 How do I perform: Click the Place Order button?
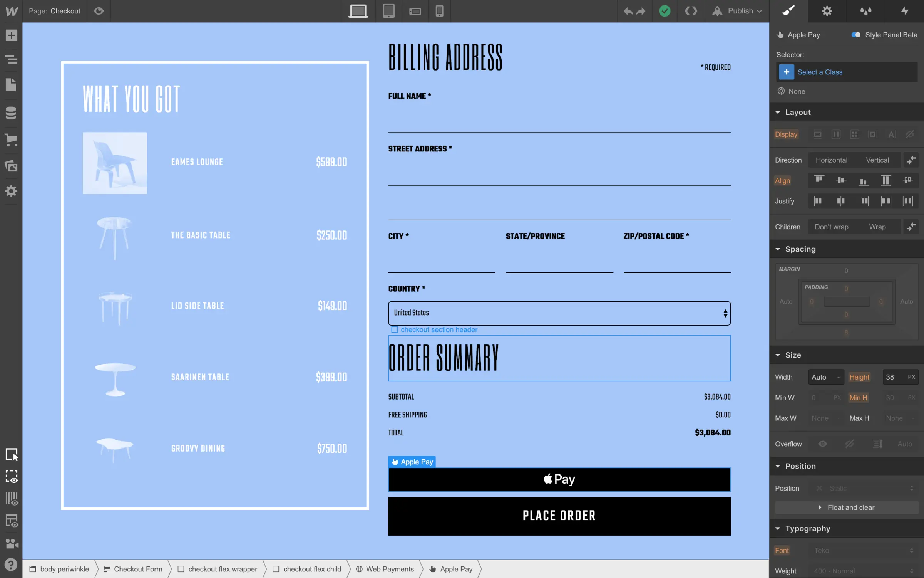[559, 516]
